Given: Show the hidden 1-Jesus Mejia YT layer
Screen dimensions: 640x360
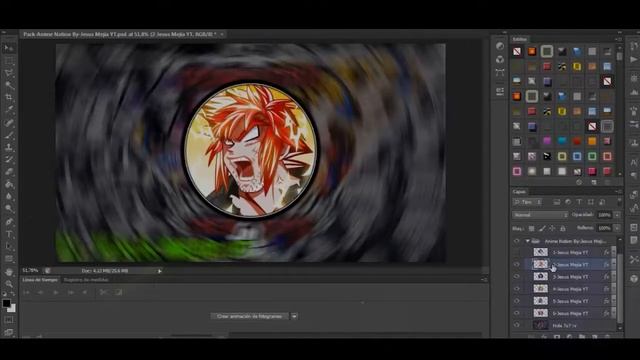Looking at the screenshot, I should (517, 253).
